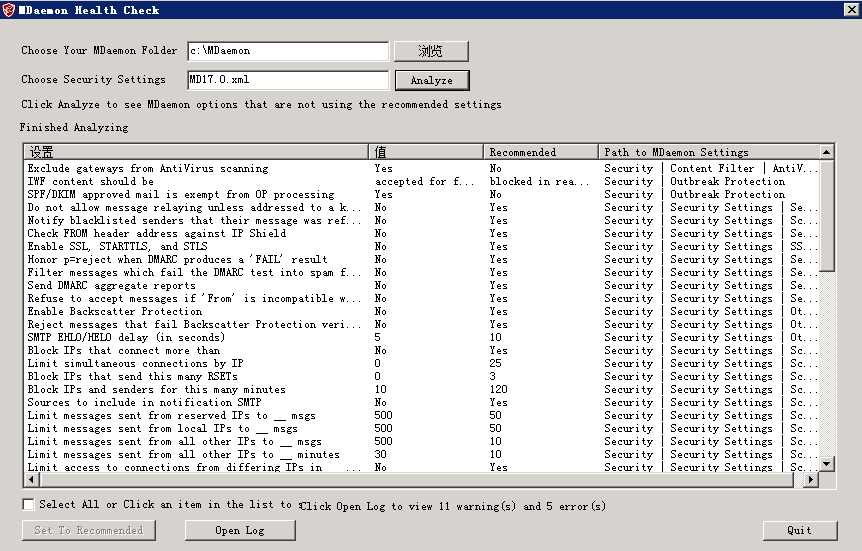862x551 pixels.
Task: Click the Set To Recommended button
Action: [x=89, y=530]
